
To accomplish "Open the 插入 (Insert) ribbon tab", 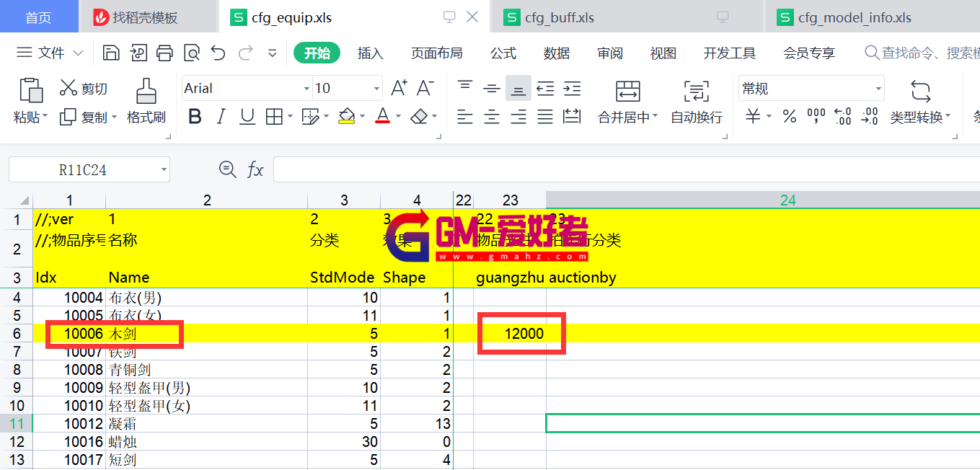I will [x=370, y=53].
